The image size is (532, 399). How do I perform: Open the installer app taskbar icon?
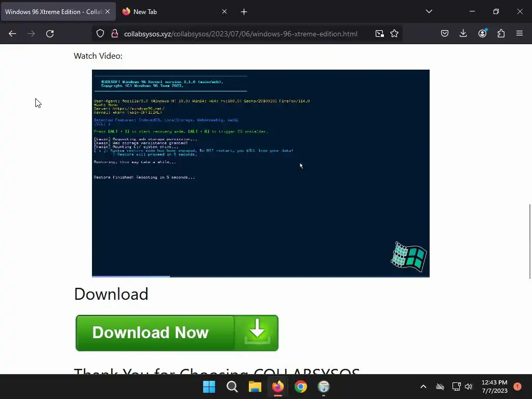(x=324, y=387)
